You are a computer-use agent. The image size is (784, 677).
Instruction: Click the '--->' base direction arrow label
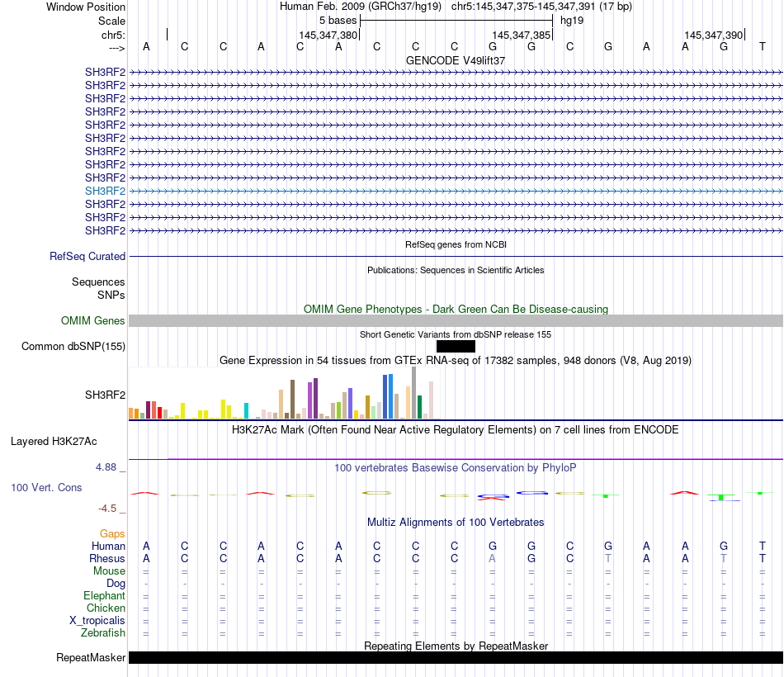[x=117, y=48]
